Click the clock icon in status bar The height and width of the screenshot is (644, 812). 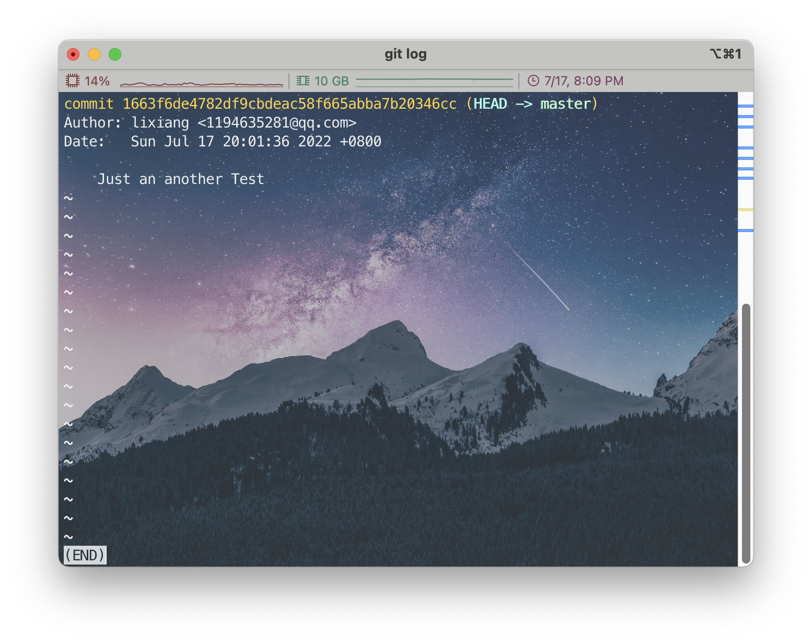[x=533, y=81]
